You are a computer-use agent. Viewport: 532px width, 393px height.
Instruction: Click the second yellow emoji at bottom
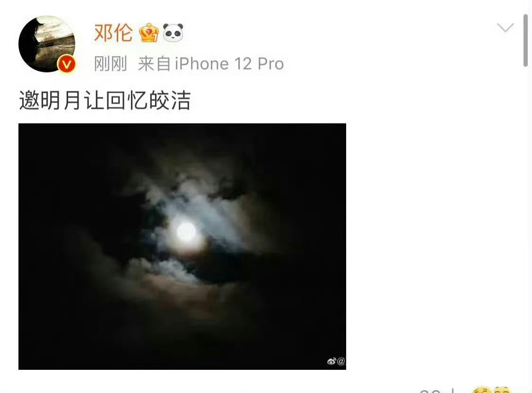point(501,390)
